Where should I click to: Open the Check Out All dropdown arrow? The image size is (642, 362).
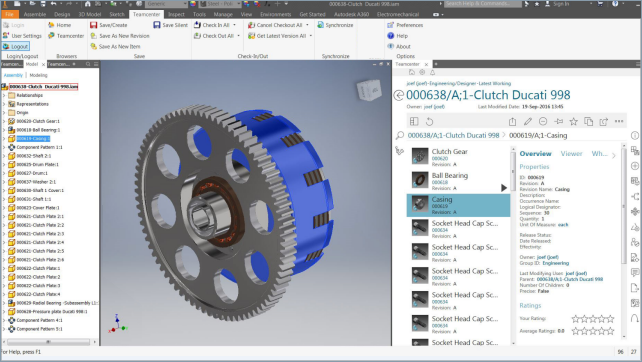point(238,36)
